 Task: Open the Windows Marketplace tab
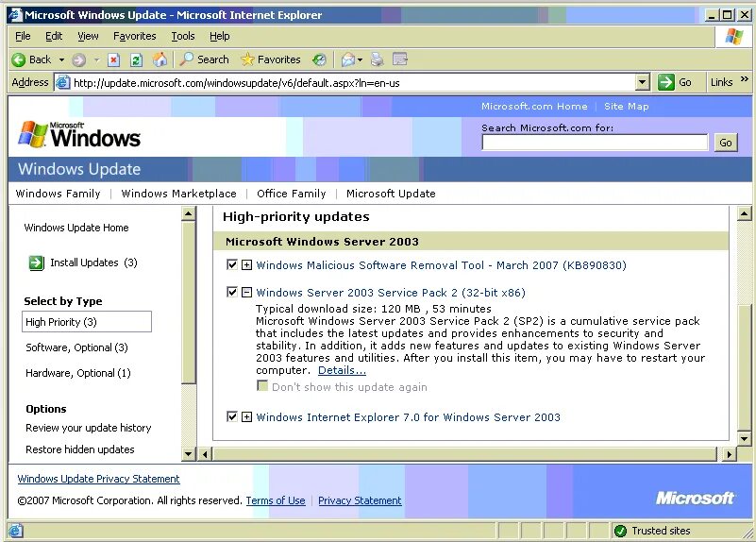[x=179, y=194]
